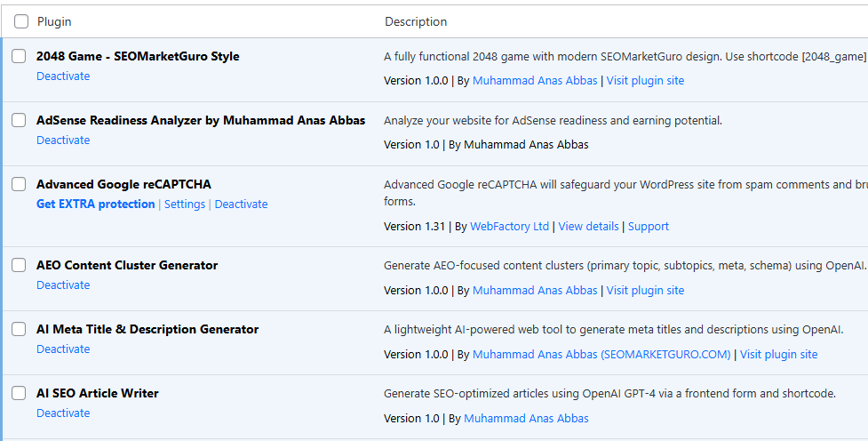Open the reCAPTCHA Support link

click(649, 227)
